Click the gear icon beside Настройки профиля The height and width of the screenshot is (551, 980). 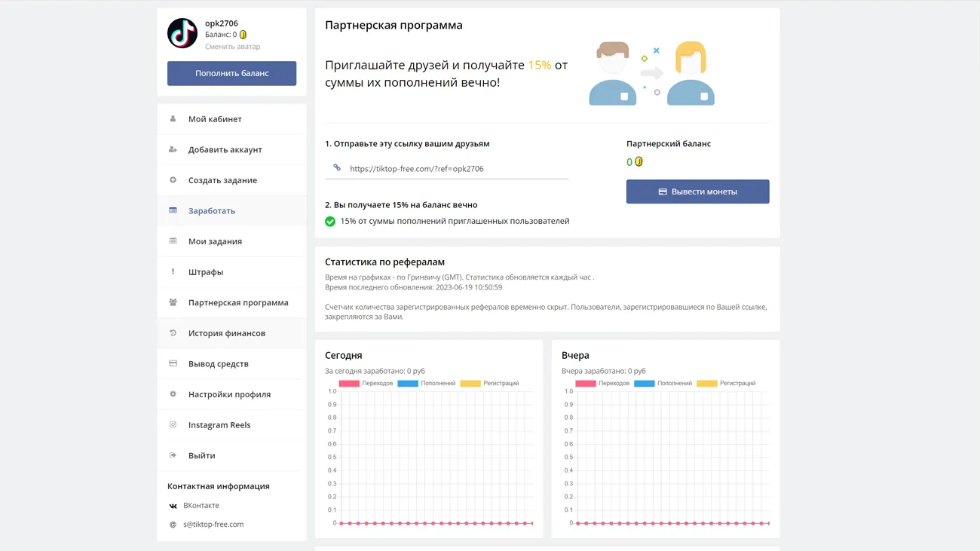pos(173,394)
